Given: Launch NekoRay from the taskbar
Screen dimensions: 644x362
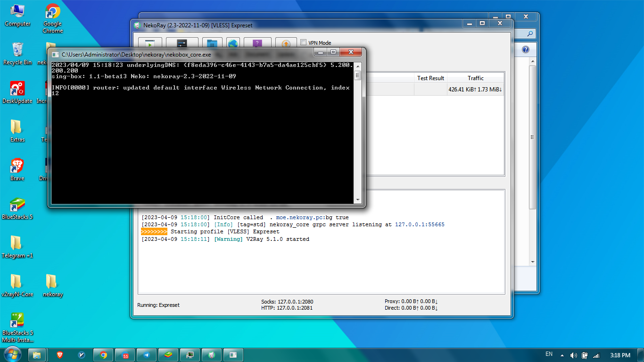Looking at the screenshot, I should tap(211, 355).
